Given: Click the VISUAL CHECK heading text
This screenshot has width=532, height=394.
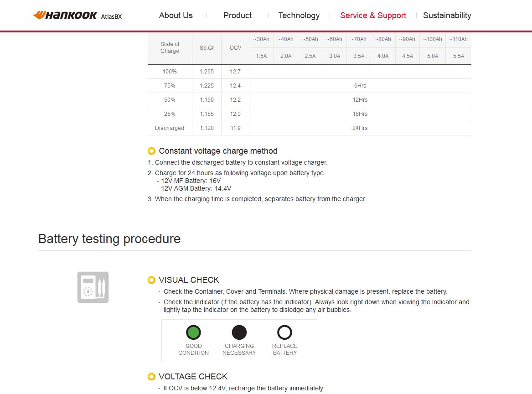Looking at the screenshot, I should 189,280.
